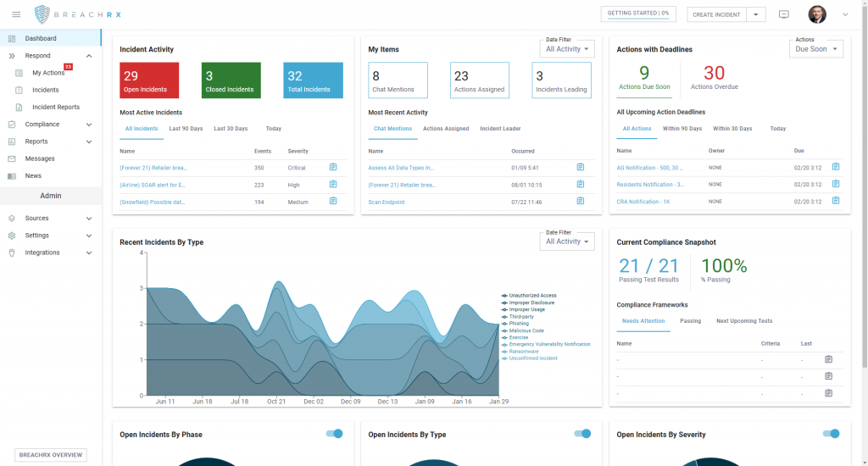Click the Sources layers icon
The image size is (868, 466).
point(12,219)
